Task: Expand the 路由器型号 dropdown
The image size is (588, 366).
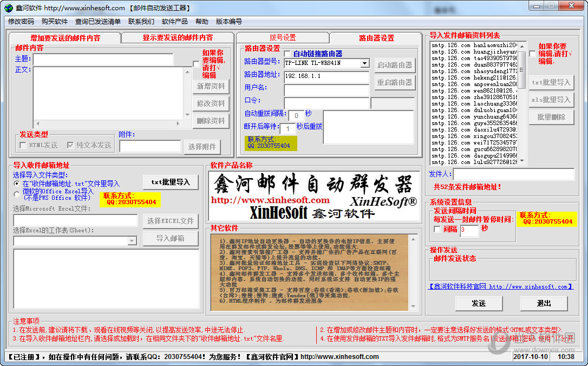Action: pos(364,63)
